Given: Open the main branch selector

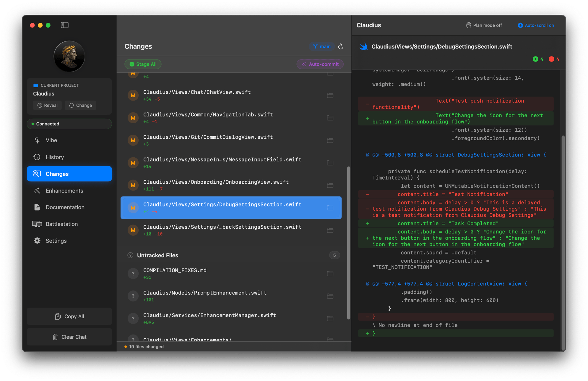Looking at the screenshot, I should coord(321,46).
